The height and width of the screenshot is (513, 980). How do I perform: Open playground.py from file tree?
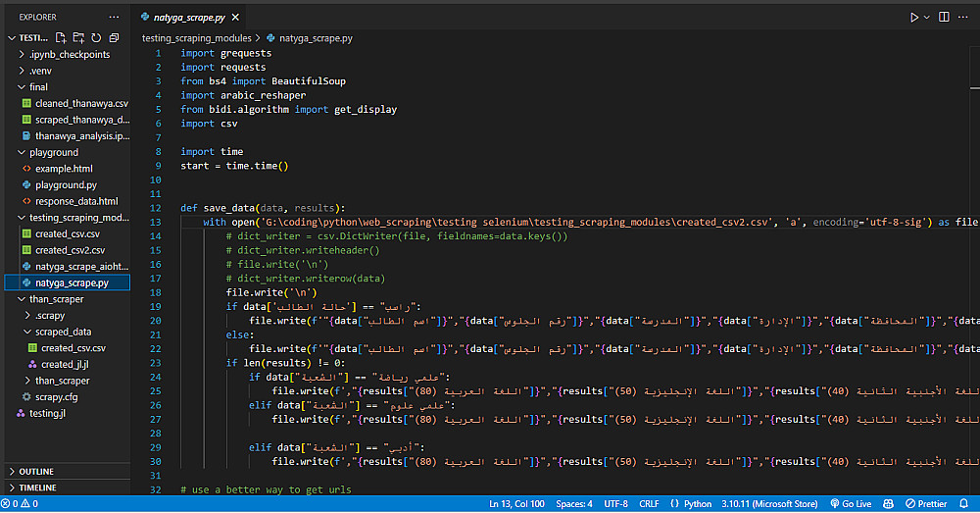[66, 184]
